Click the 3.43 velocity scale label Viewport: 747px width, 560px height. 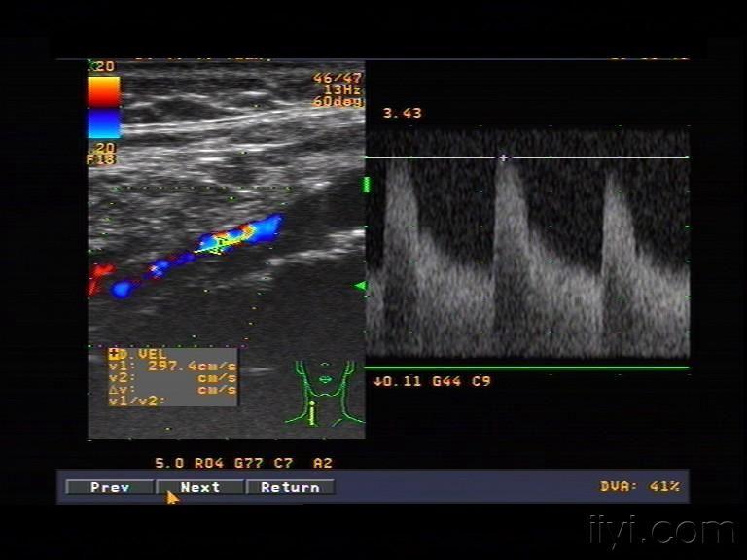tap(403, 114)
